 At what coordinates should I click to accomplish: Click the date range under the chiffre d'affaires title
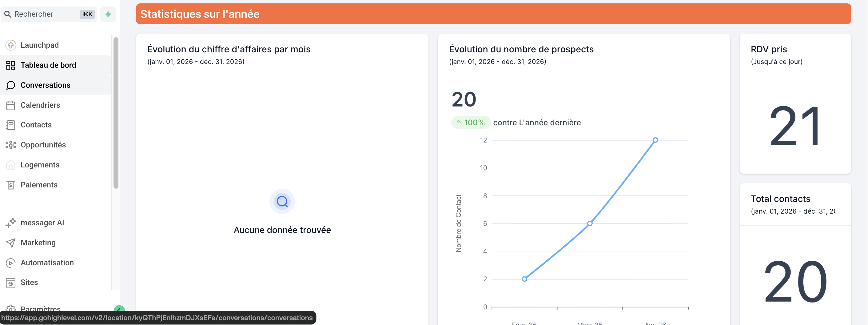pos(196,62)
